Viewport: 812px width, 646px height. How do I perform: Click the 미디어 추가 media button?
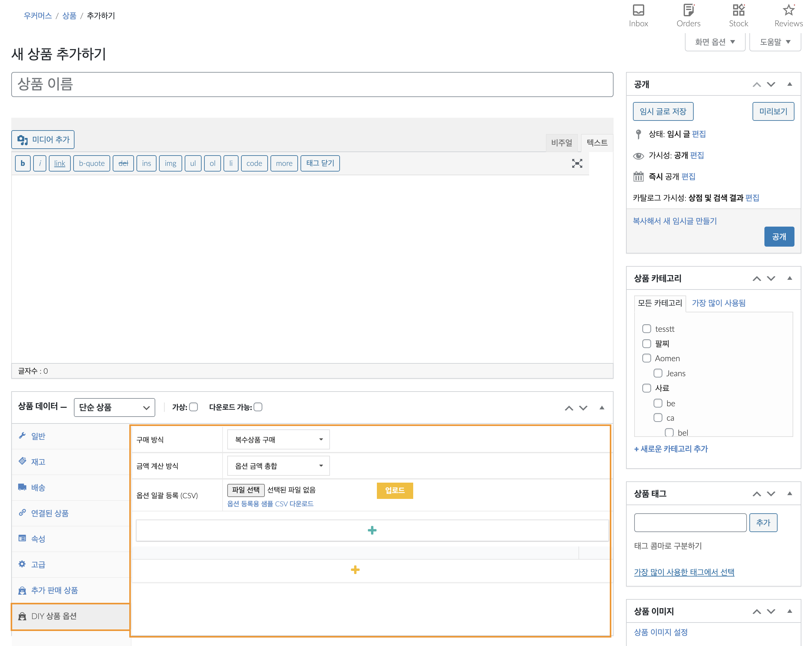pyautogui.click(x=43, y=140)
